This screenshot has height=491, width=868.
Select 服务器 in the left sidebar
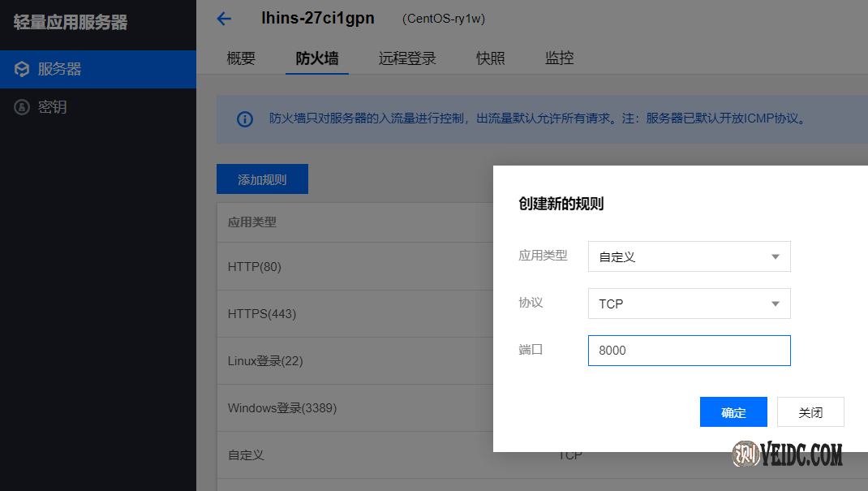coord(59,69)
